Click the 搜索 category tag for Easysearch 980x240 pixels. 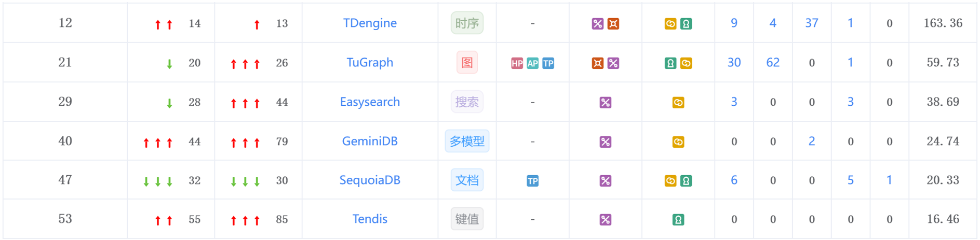pos(467,102)
